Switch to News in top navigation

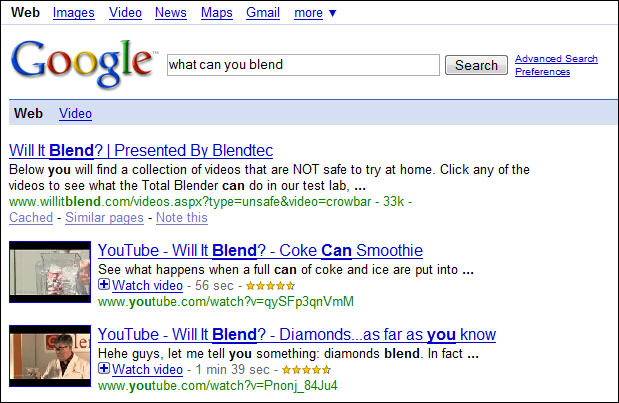(x=171, y=13)
